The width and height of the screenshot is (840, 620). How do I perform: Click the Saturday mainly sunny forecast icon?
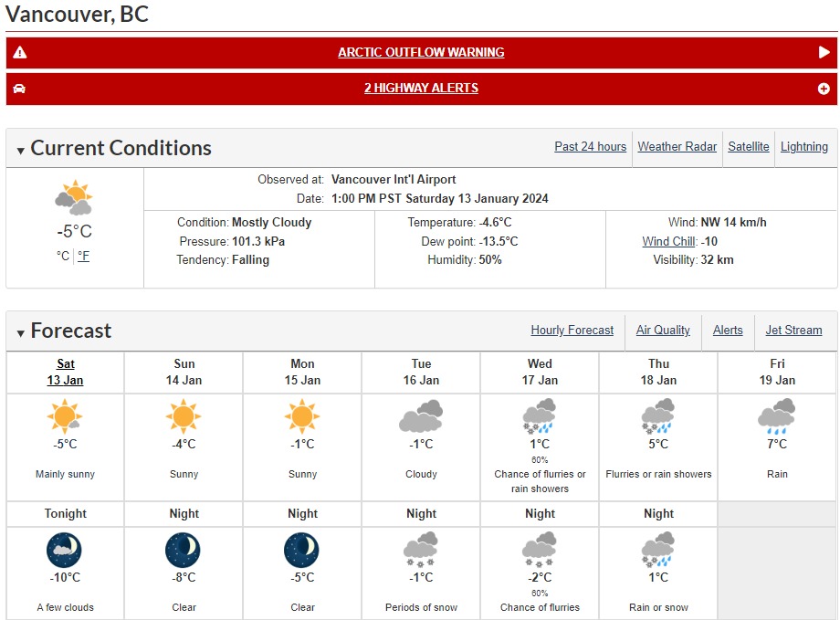click(65, 415)
